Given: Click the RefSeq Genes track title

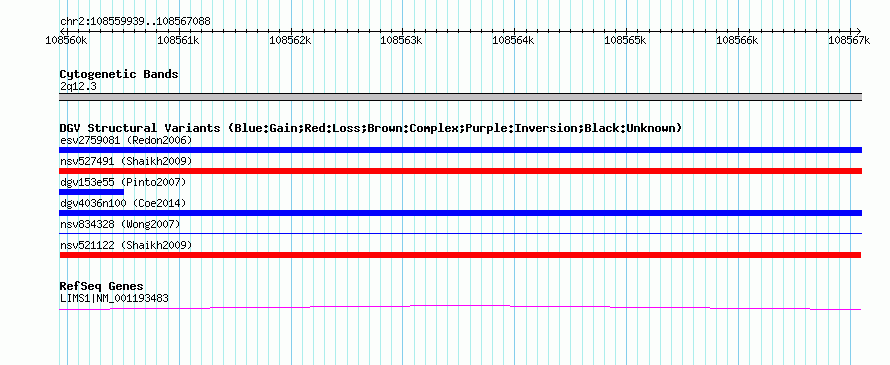Looking at the screenshot, I should (102, 286).
